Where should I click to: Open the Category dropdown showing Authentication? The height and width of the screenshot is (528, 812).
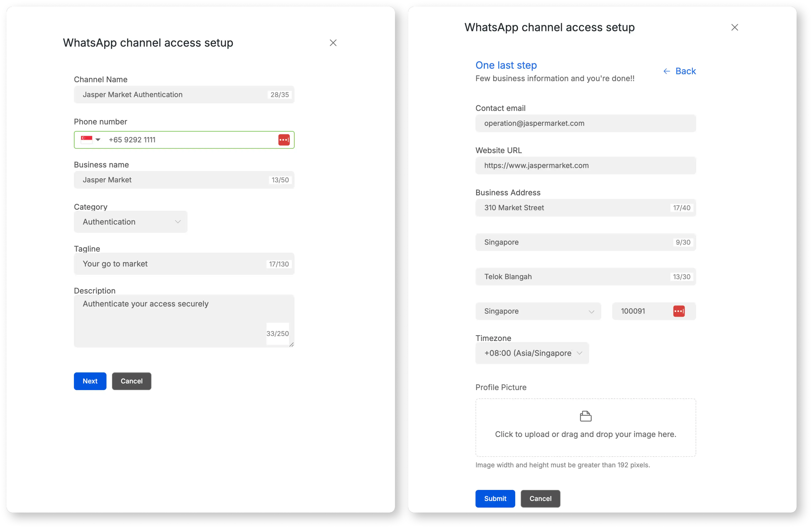131,221
